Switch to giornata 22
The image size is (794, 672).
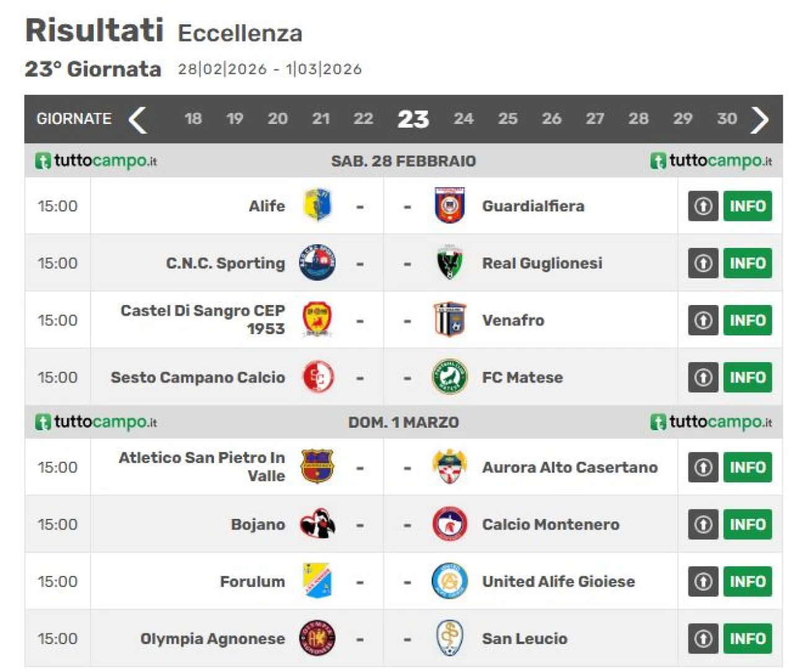[x=363, y=118]
